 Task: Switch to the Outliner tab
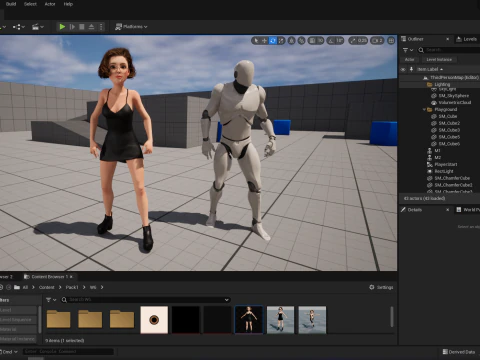pyautogui.click(x=415, y=39)
